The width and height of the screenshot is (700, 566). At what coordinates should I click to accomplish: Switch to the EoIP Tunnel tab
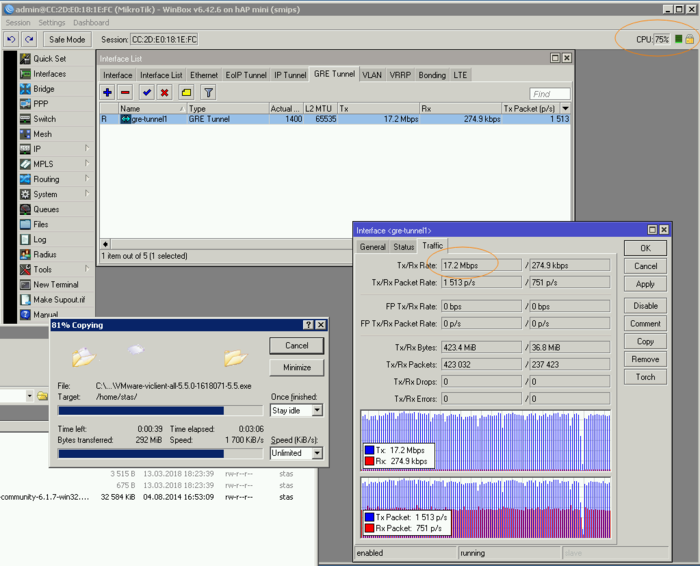tap(246, 75)
